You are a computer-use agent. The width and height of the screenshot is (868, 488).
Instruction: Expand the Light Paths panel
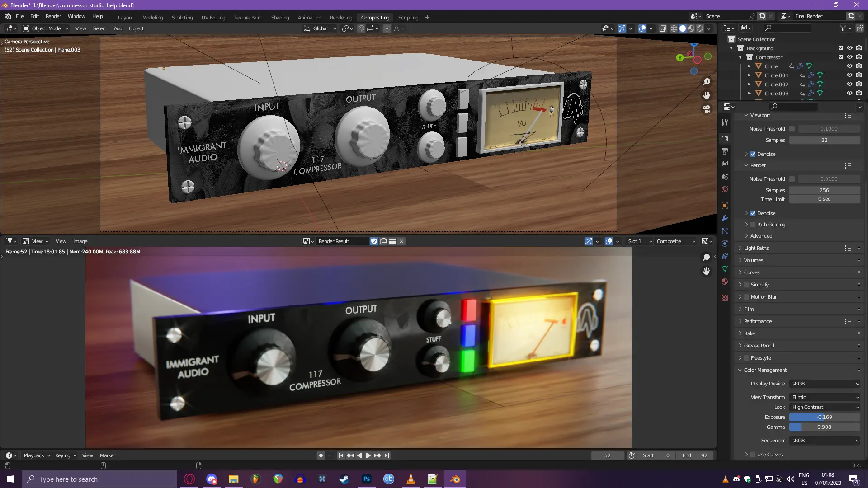point(756,248)
